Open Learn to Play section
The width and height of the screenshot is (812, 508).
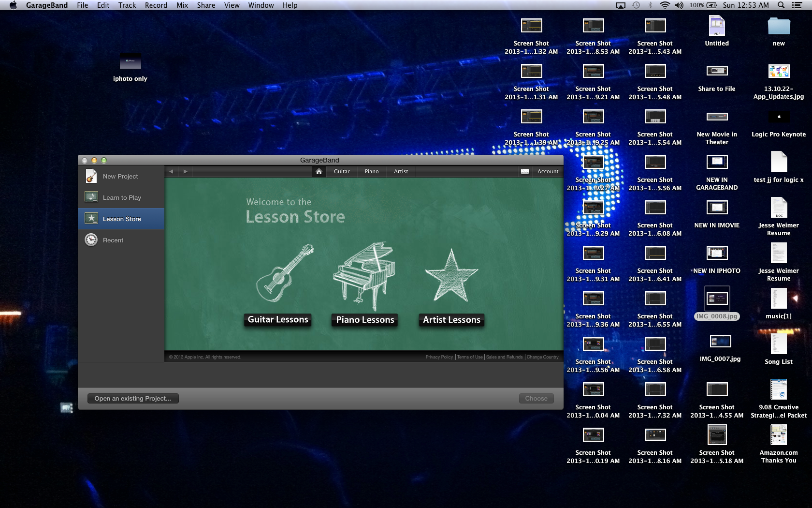point(121,197)
